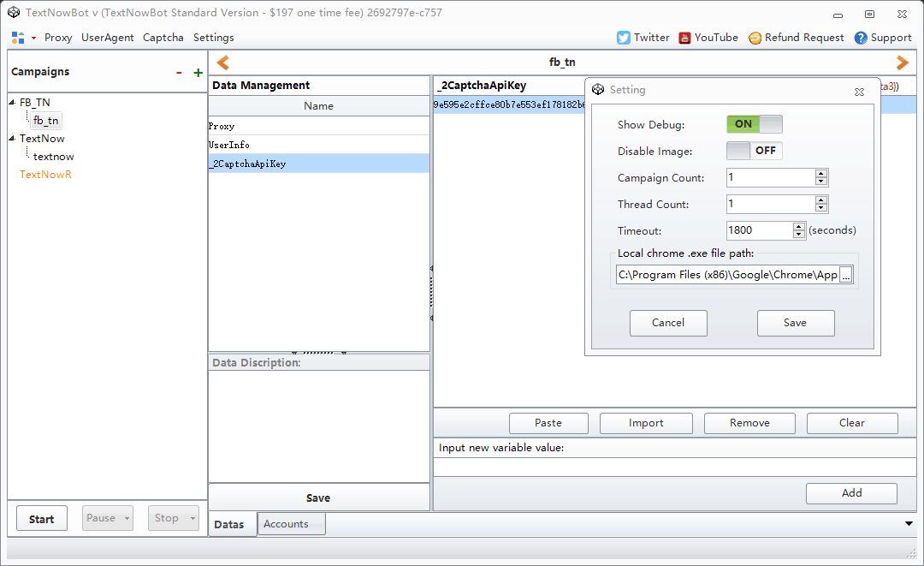924x566 pixels.
Task: Click the new variable value input field
Action: tap(674, 467)
